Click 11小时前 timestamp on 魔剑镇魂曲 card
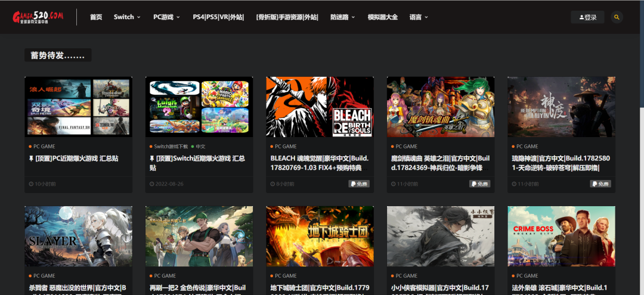 404,184
